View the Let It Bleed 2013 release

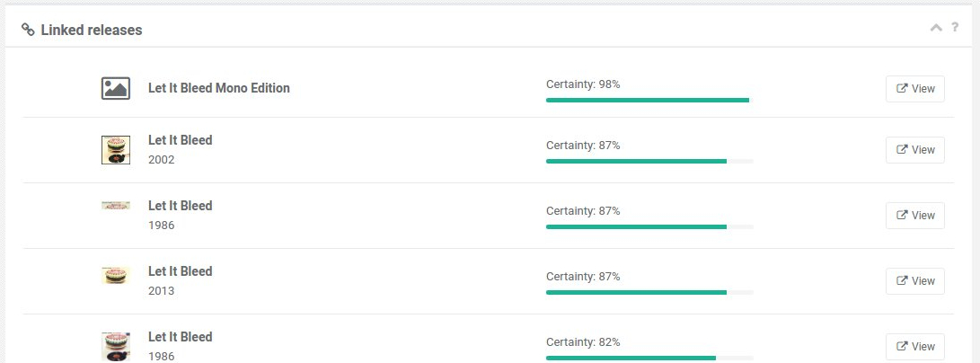(915, 281)
